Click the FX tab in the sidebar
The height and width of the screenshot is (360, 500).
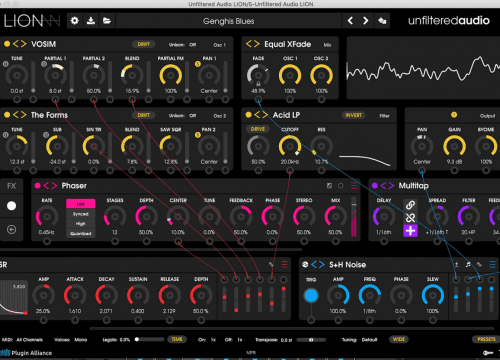pyautogui.click(x=11, y=186)
